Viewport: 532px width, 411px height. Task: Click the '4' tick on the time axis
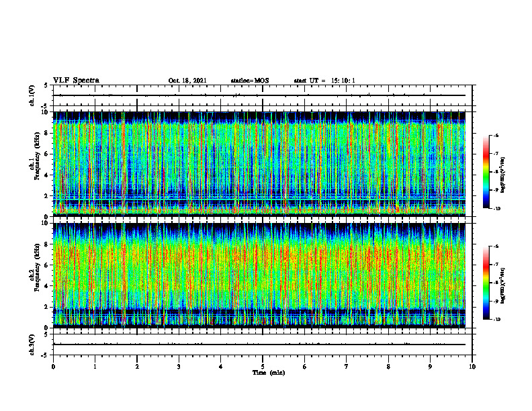tap(221, 367)
